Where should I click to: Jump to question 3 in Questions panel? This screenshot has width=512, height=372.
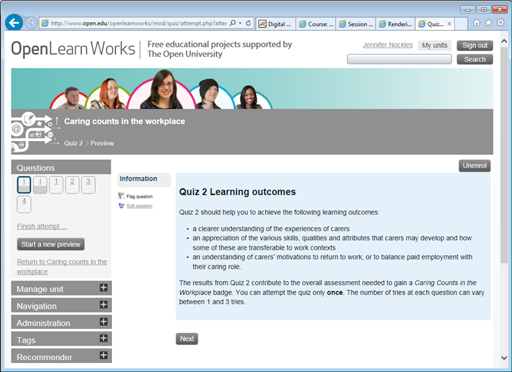(88, 185)
